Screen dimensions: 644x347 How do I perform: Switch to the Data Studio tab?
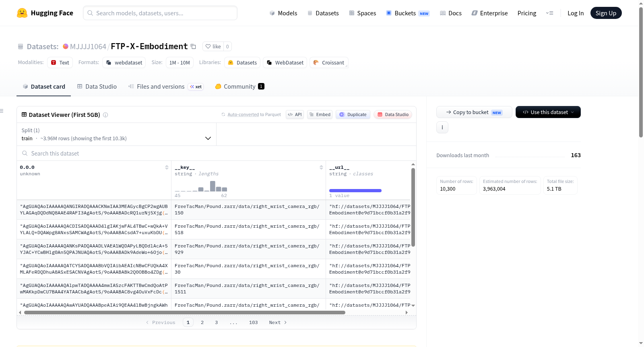click(97, 86)
